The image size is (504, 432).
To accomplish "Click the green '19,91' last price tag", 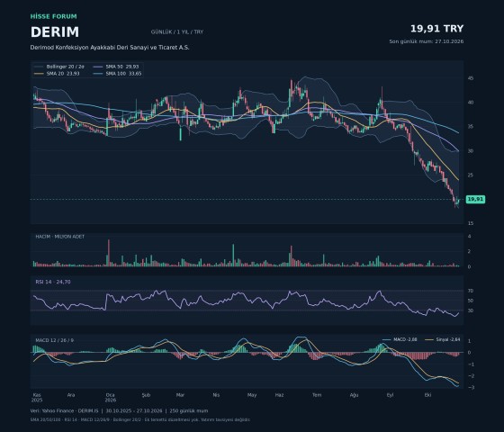I will point(475,199).
